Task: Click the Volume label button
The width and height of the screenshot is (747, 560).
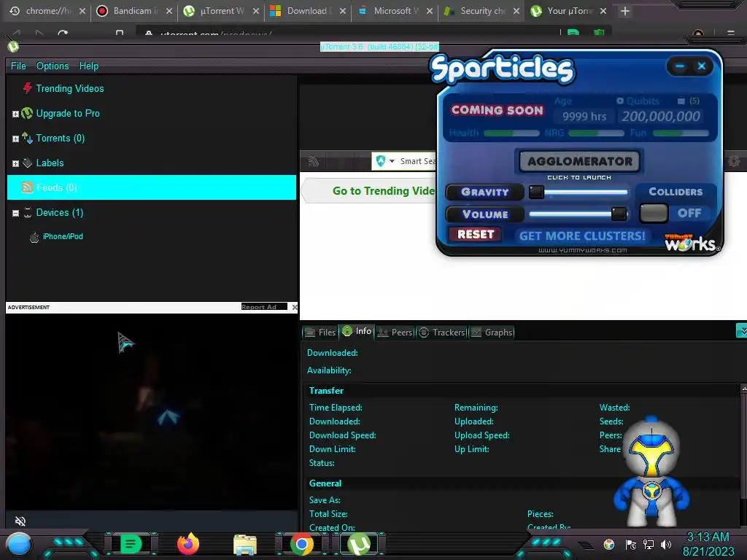Action: point(484,214)
